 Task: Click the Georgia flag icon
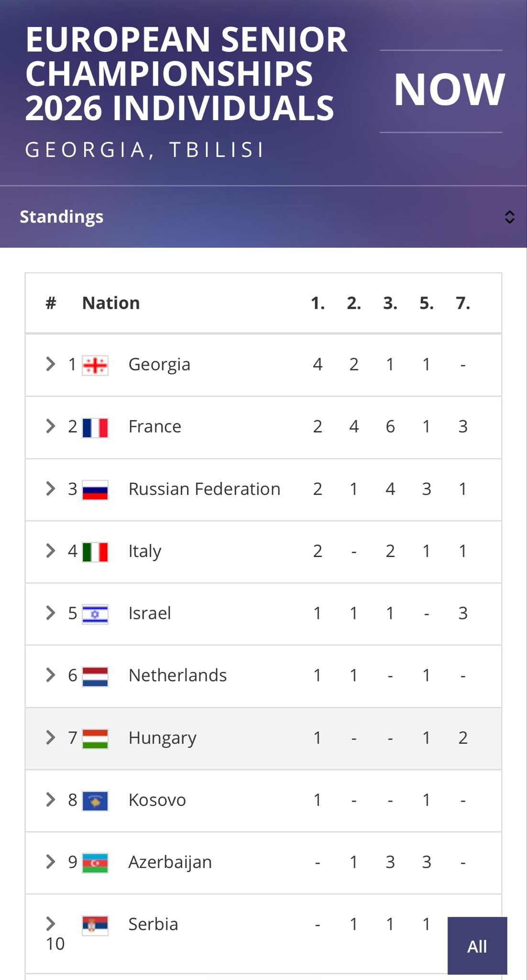[x=95, y=366]
